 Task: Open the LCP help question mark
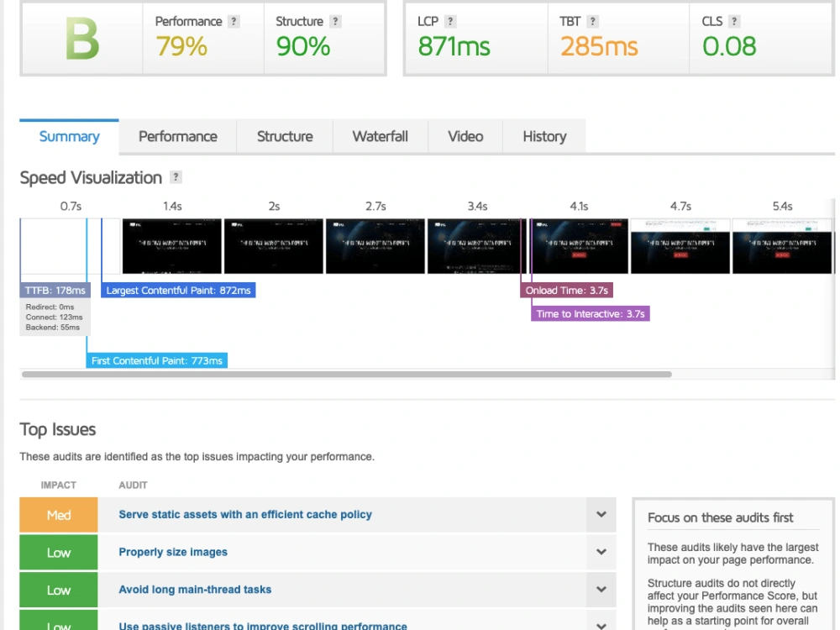(x=450, y=22)
